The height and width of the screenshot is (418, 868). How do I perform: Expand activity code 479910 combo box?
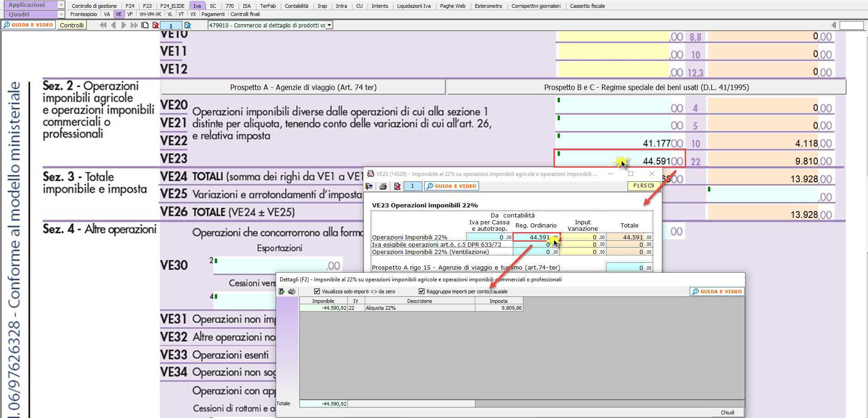pyautogui.click(x=330, y=25)
